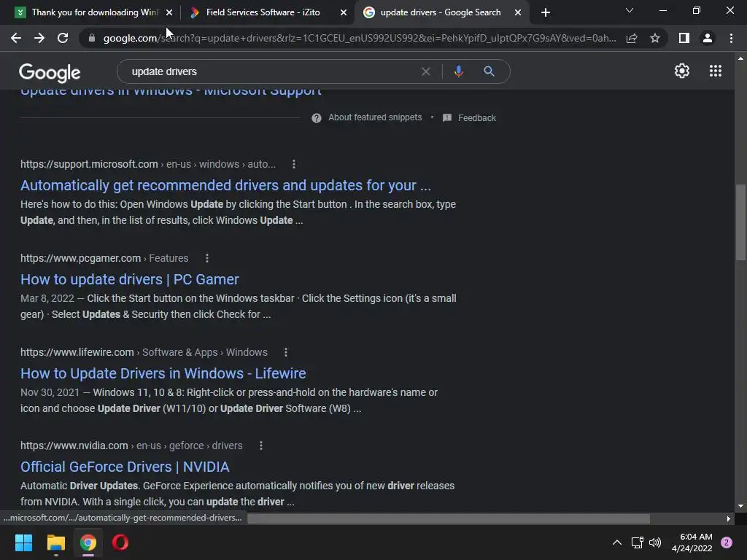
Task: Click https://support.microsoft.com breadcrumb text
Action: pos(89,164)
